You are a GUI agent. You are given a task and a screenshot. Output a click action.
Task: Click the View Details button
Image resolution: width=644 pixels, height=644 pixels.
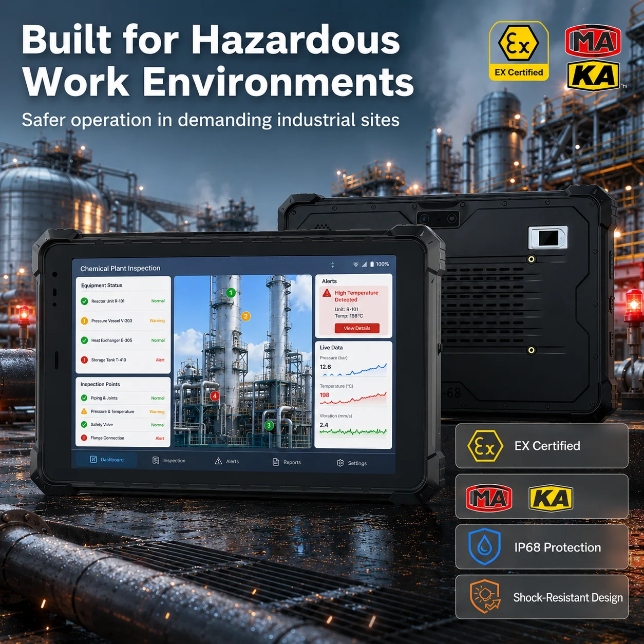(x=357, y=328)
